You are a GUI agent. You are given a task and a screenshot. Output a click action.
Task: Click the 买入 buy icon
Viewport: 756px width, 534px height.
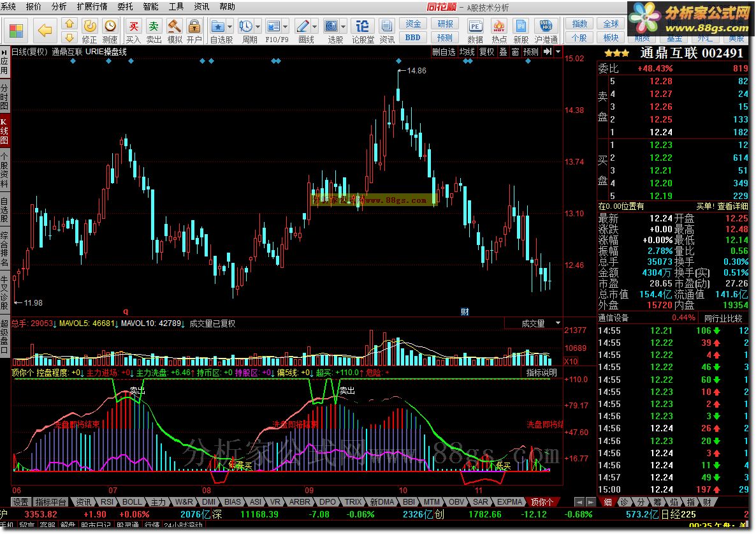tap(134, 26)
